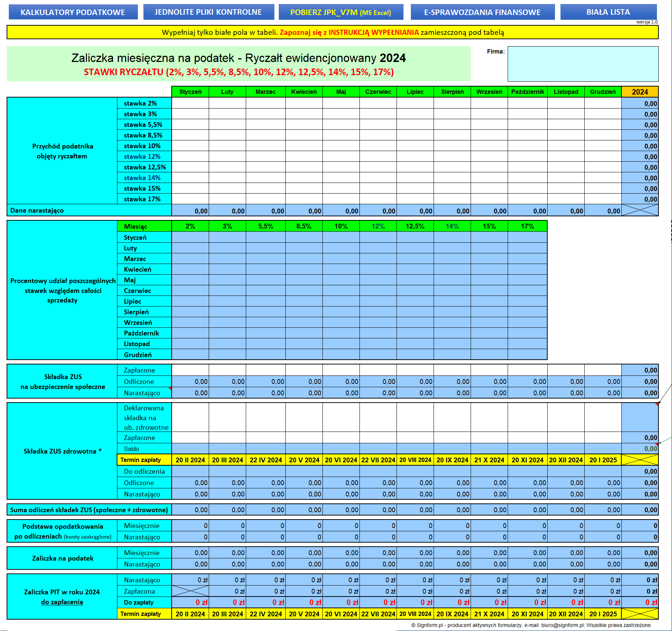Open the KALKULATORY PODATKOWE button
Viewport: 672px width, 631px height.
pos(73,12)
